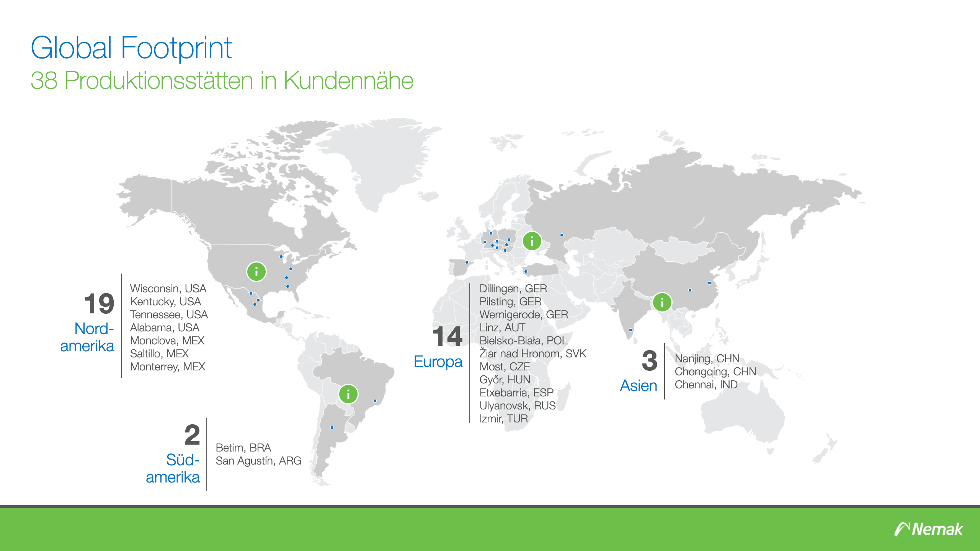This screenshot has height=551, width=980.
Task: Click the number 2 for Südamerika
Action: [x=192, y=435]
